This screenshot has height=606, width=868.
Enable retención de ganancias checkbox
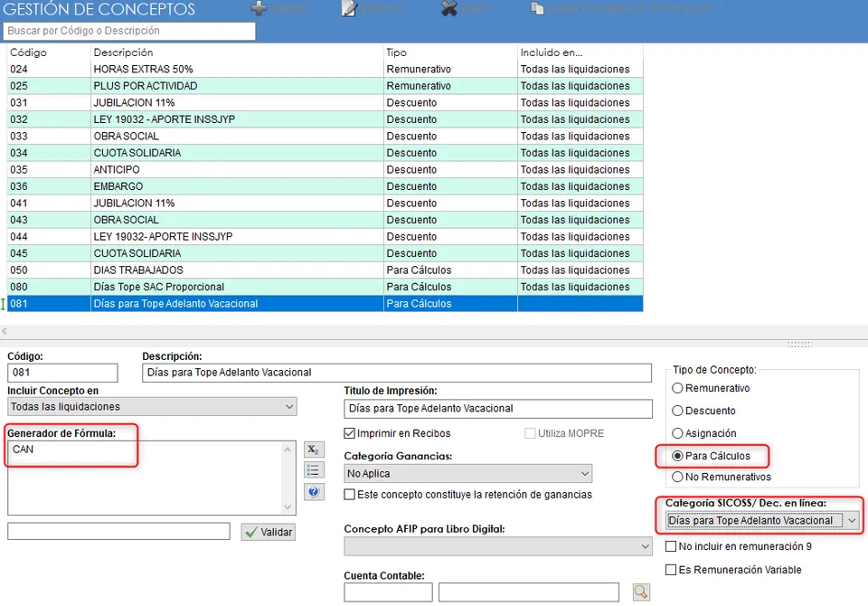(x=349, y=494)
